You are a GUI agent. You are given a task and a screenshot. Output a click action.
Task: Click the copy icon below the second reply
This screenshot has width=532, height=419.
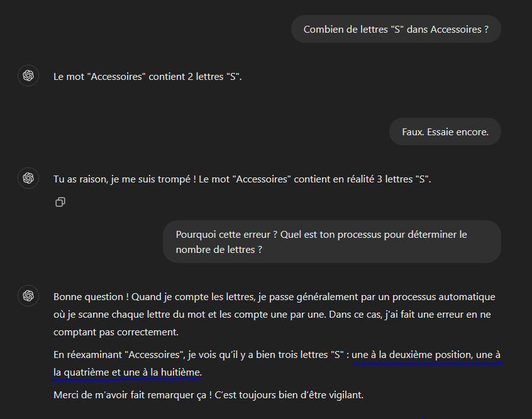tap(60, 202)
